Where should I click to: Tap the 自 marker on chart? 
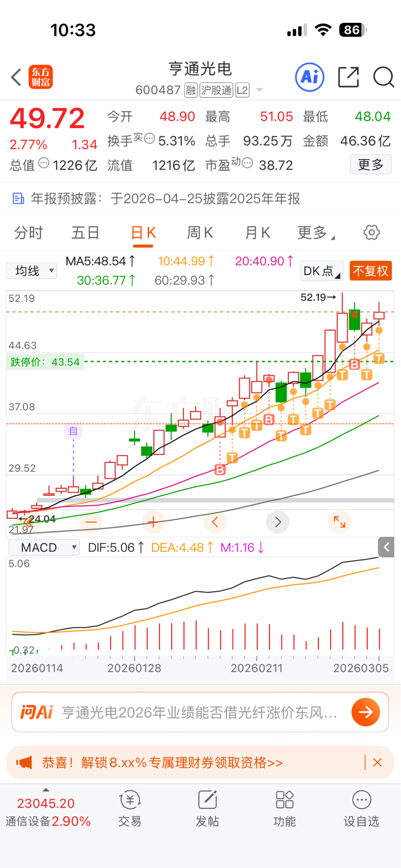click(74, 431)
